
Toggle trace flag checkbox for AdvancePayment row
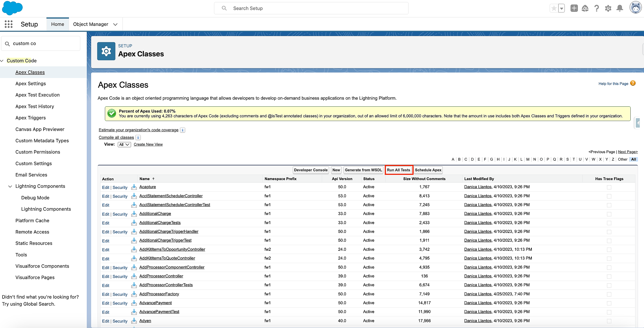click(609, 303)
